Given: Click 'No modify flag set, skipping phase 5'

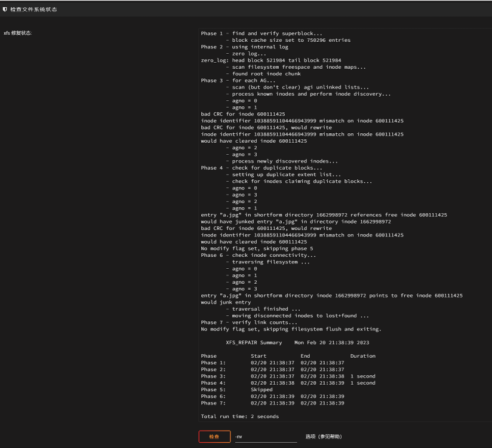Looking at the screenshot, I should 257,248.
